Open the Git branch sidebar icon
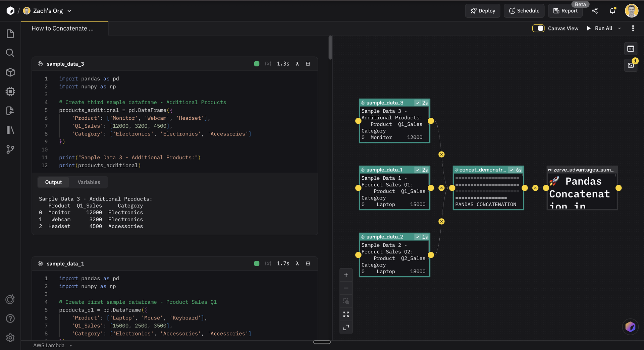The width and height of the screenshot is (644, 350). click(10, 149)
